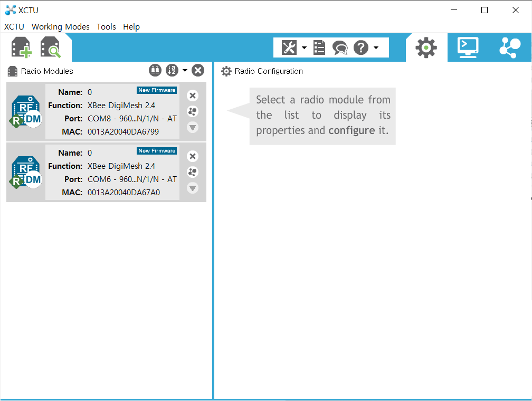The width and height of the screenshot is (532, 401).
Task: Minimize the XCTU window
Action: [x=454, y=10]
